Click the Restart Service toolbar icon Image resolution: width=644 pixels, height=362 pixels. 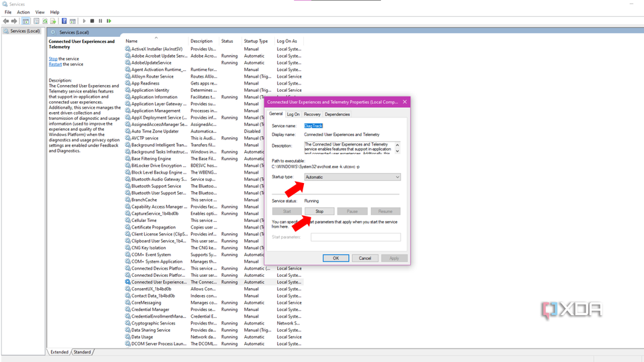point(109,21)
